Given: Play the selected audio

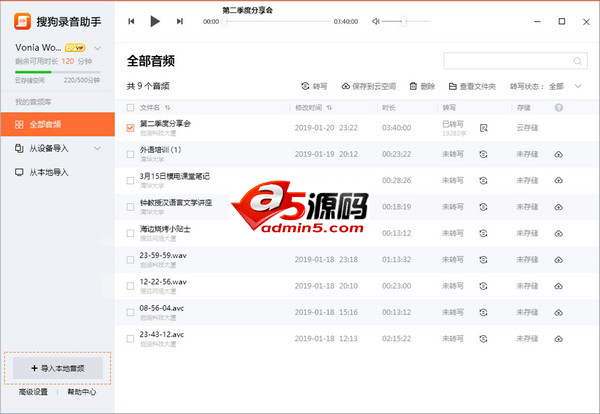Looking at the screenshot, I should click(155, 21).
